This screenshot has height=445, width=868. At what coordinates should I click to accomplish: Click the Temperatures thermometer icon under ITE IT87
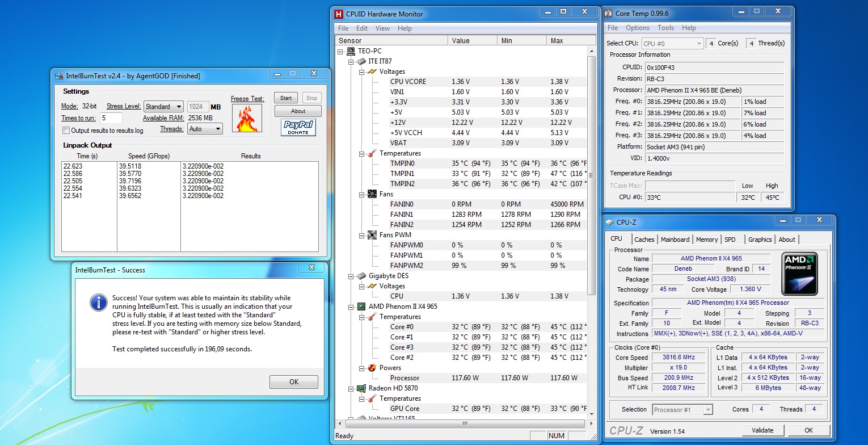tap(372, 153)
